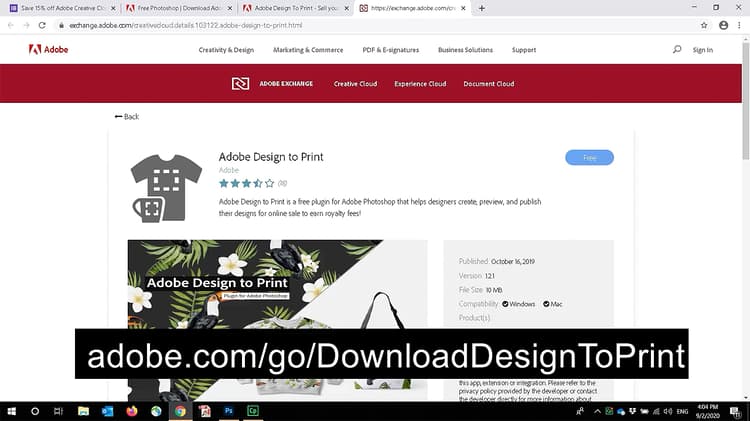Select Creative Cloud in red bar
This screenshot has width=750, height=421.
[355, 84]
